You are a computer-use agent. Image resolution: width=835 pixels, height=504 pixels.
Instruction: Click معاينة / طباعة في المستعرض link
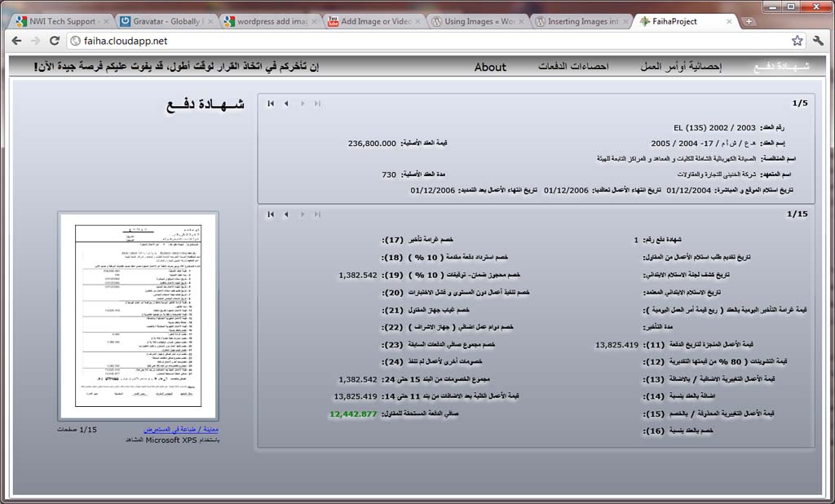(x=182, y=430)
